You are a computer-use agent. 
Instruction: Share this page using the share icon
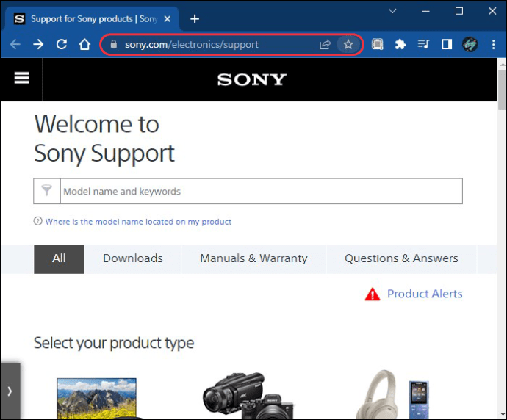pyautogui.click(x=325, y=44)
